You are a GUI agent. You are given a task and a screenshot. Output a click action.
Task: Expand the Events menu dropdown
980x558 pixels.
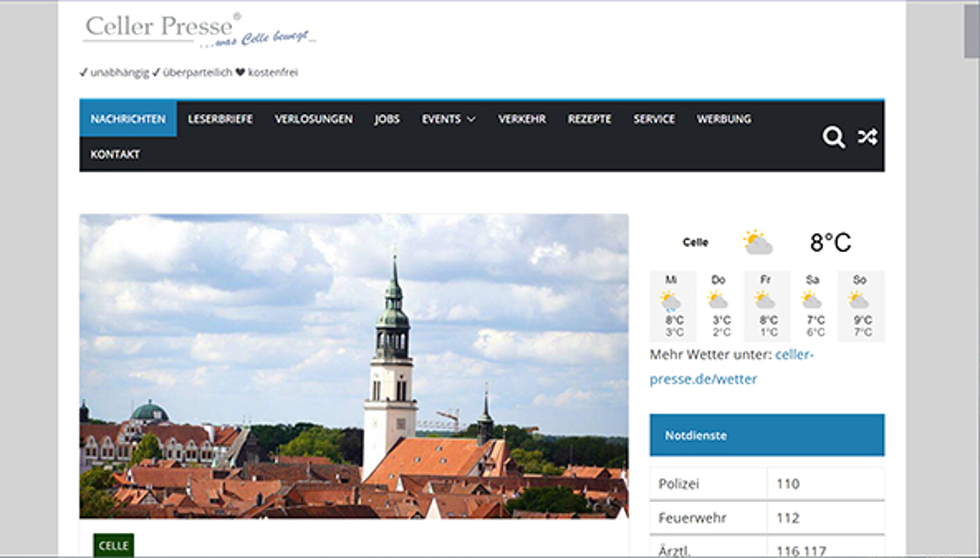448,119
